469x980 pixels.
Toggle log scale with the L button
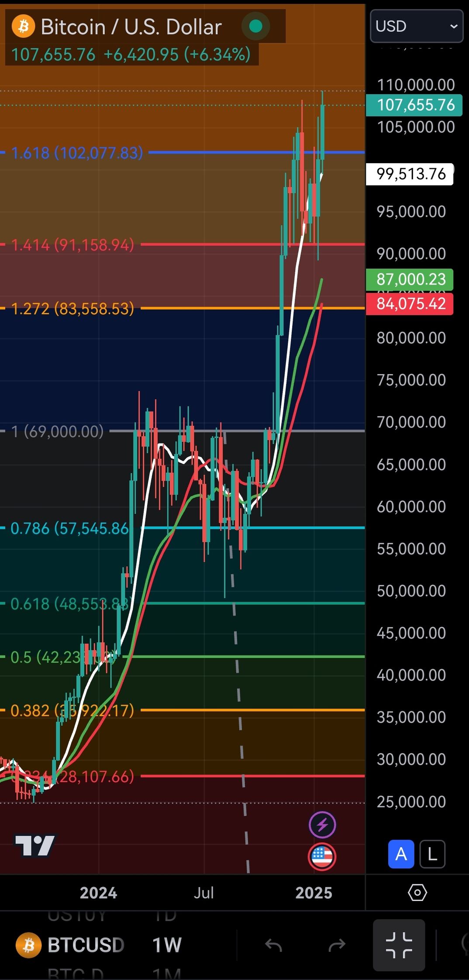pyautogui.click(x=432, y=854)
